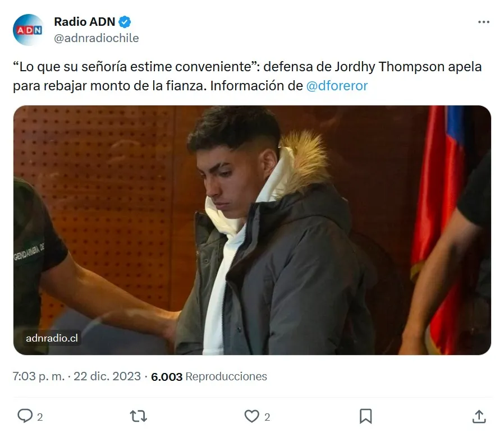
Task: Click the reply speech bubble icon
Action: 25,416
